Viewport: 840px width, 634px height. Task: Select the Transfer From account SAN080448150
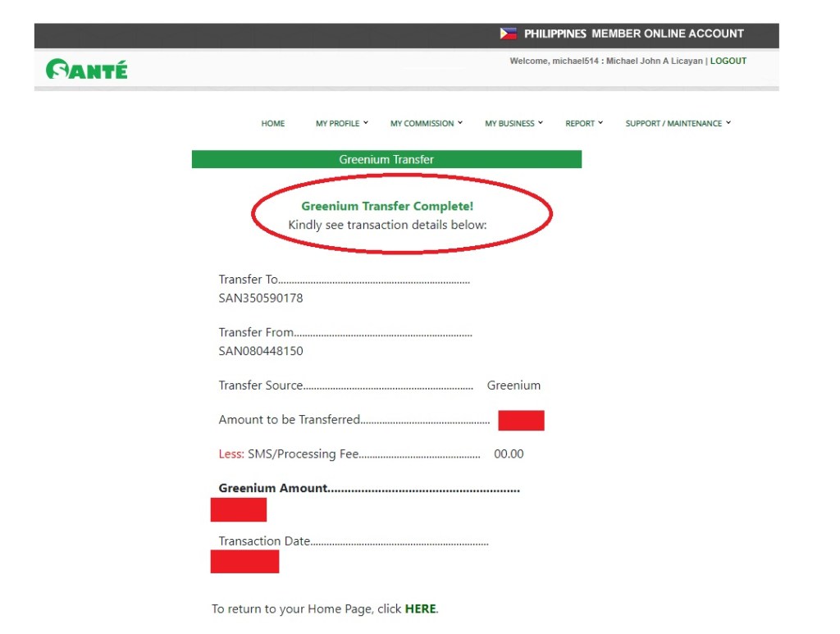[x=261, y=351]
